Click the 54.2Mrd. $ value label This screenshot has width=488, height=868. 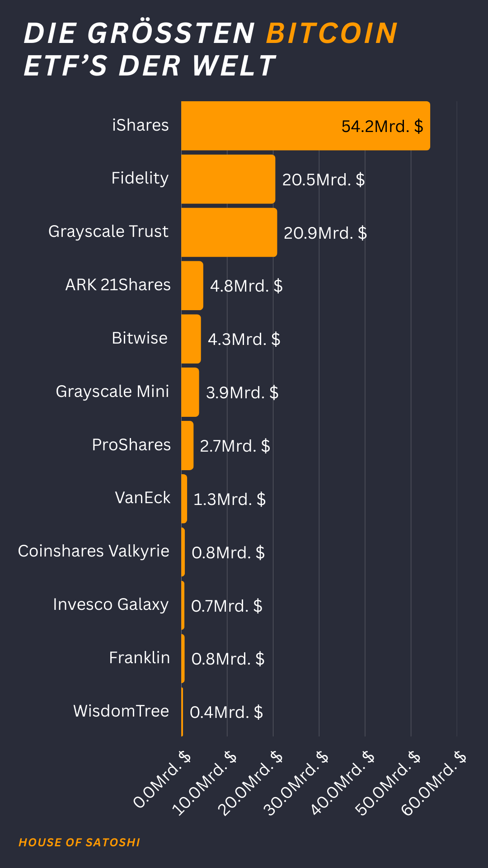[x=382, y=127]
